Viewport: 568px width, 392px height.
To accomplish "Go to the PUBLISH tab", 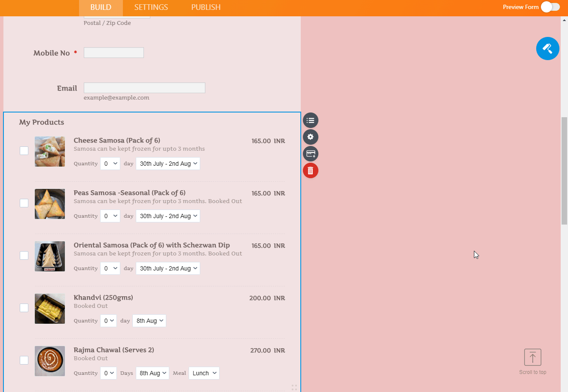I will [206, 7].
